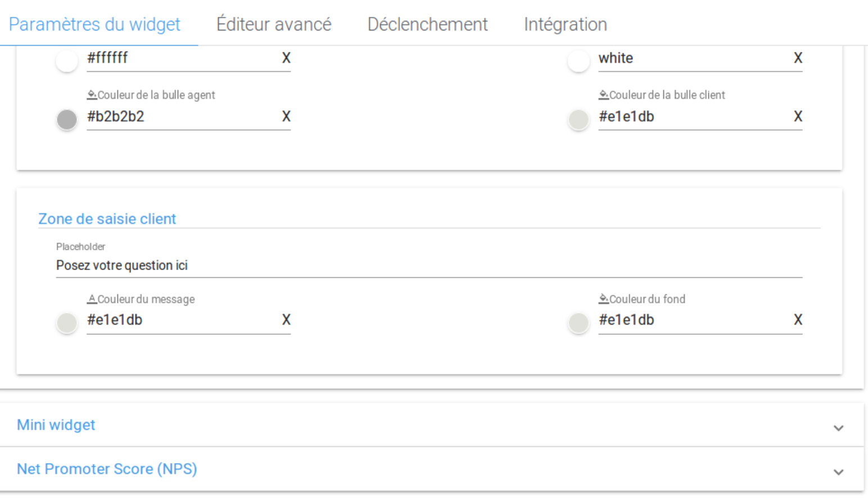Click the text color icon beside Couleur du message
Viewport: 868px width, 498px height.
(92, 299)
